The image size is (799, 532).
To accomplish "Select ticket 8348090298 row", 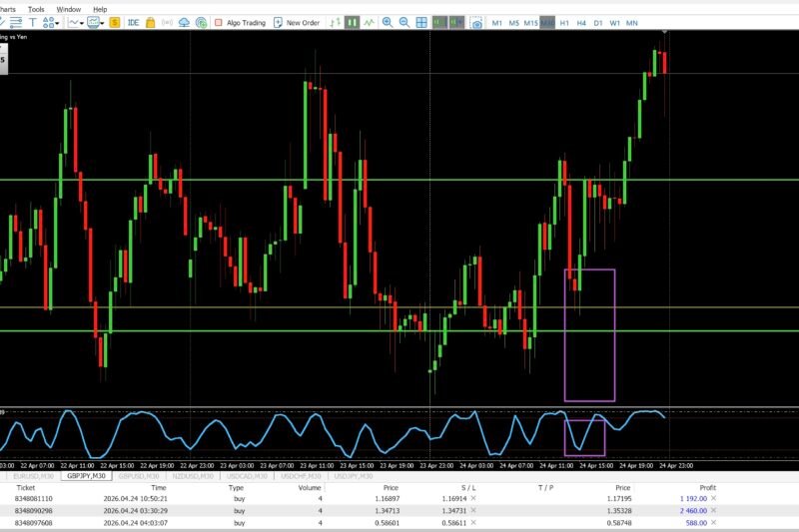I will tap(399, 511).
